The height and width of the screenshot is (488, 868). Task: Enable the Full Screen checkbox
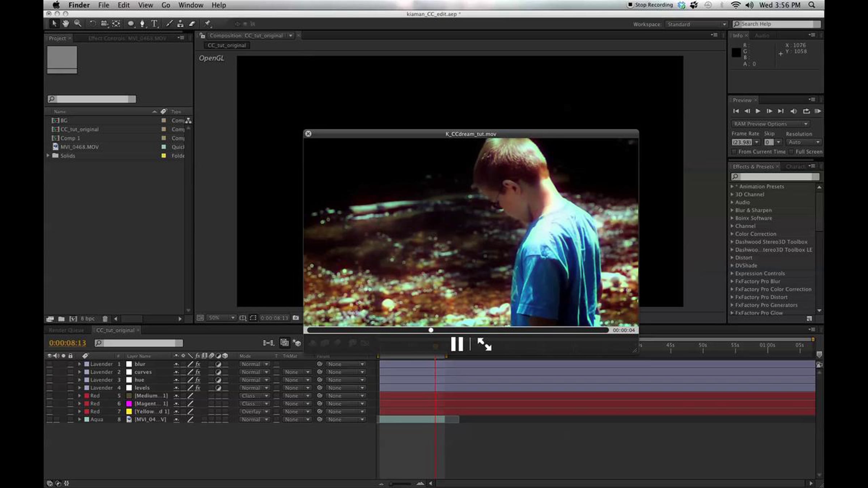coord(791,152)
